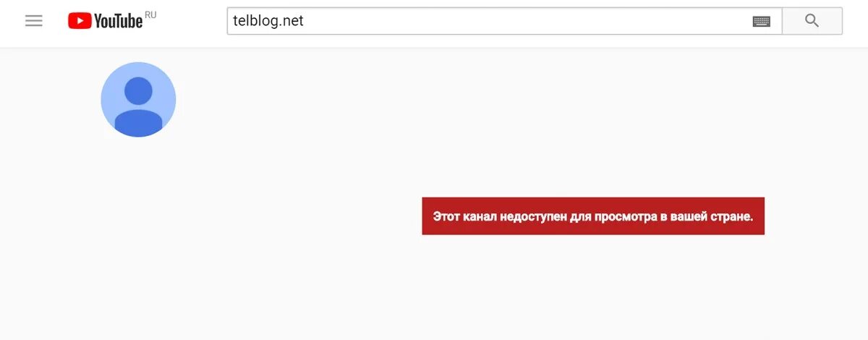868x340 pixels.
Task: Focus the search field containing telblog.net
Action: tap(504, 21)
